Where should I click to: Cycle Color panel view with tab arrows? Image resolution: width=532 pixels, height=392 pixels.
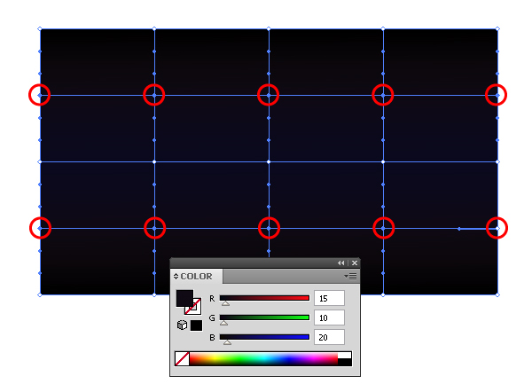[x=176, y=277]
